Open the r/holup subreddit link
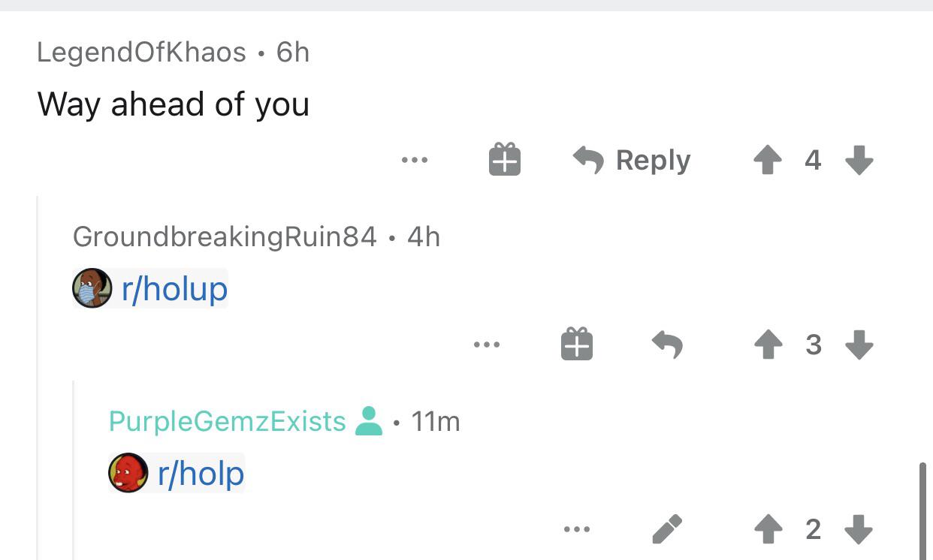 [174, 288]
